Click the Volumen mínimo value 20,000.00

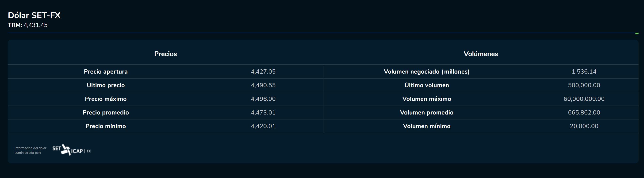click(x=584, y=126)
